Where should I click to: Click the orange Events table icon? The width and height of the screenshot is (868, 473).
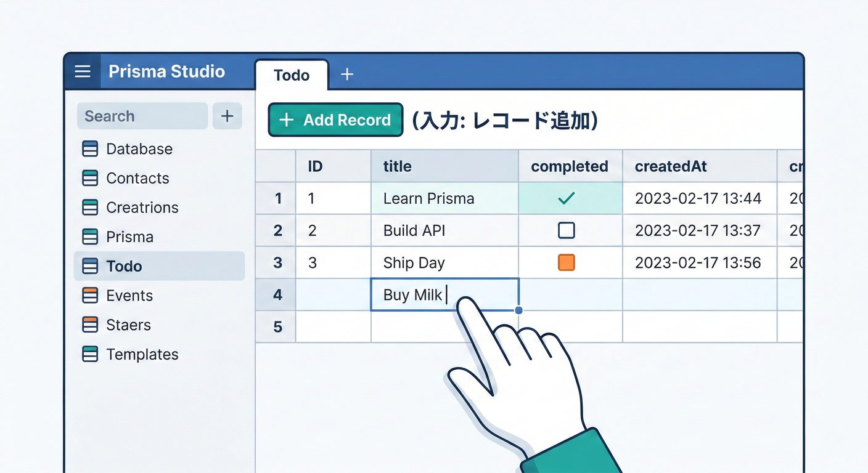click(x=90, y=296)
